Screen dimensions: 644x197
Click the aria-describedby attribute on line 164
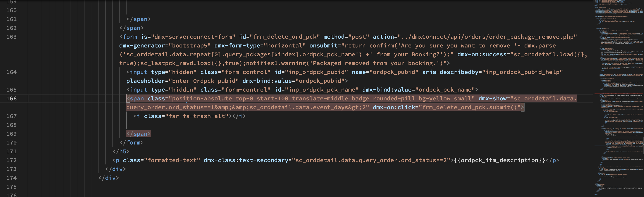[x=450, y=72]
